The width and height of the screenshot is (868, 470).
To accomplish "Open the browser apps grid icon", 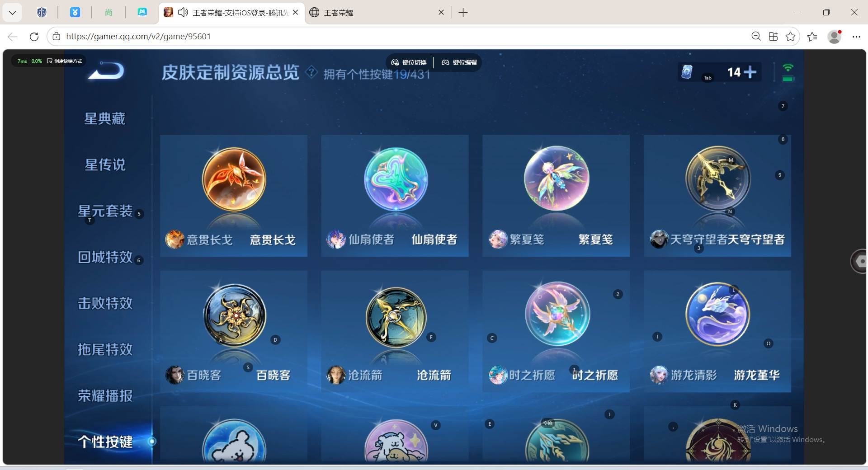I will (773, 37).
